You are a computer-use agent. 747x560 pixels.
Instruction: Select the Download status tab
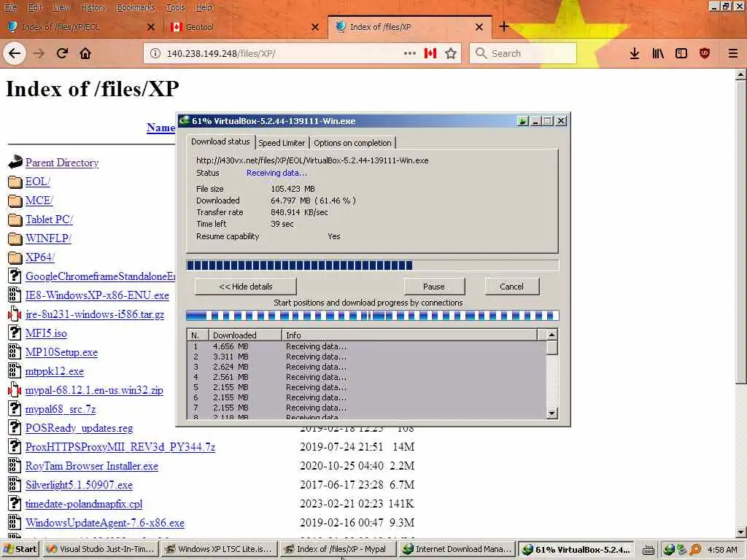(x=220, y=141)
